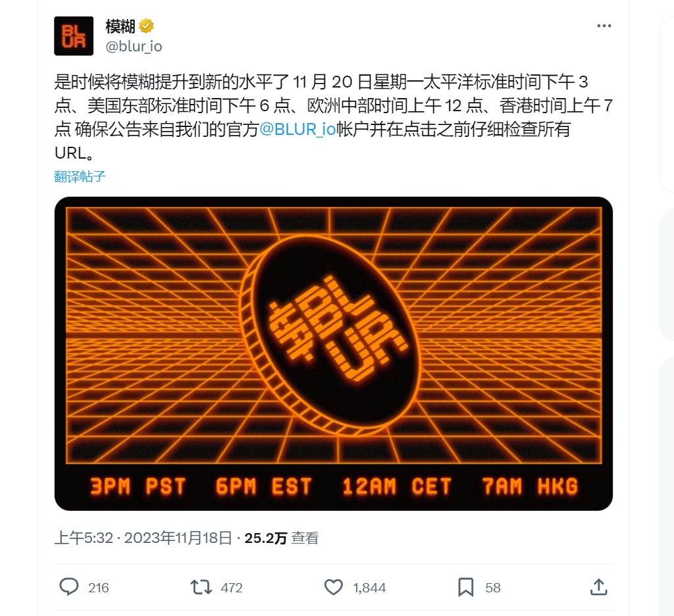Click the repost arrows icon
This screenshot has height=616, width=674.
201,587
